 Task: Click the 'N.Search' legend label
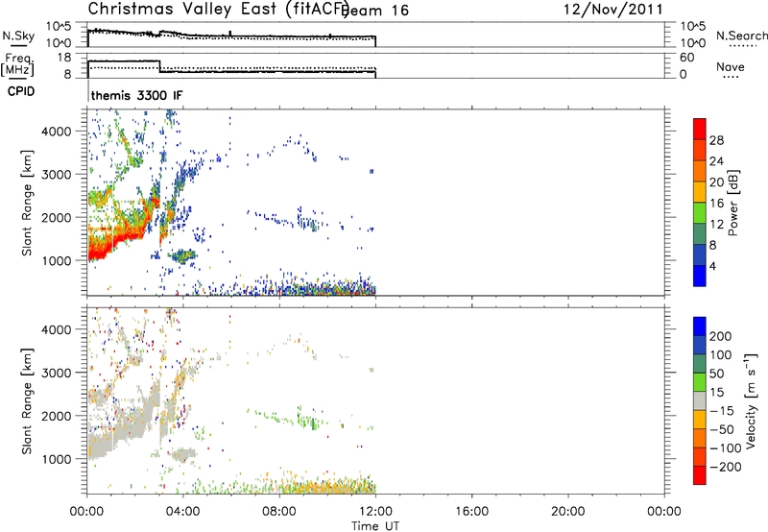pos(741,36)
